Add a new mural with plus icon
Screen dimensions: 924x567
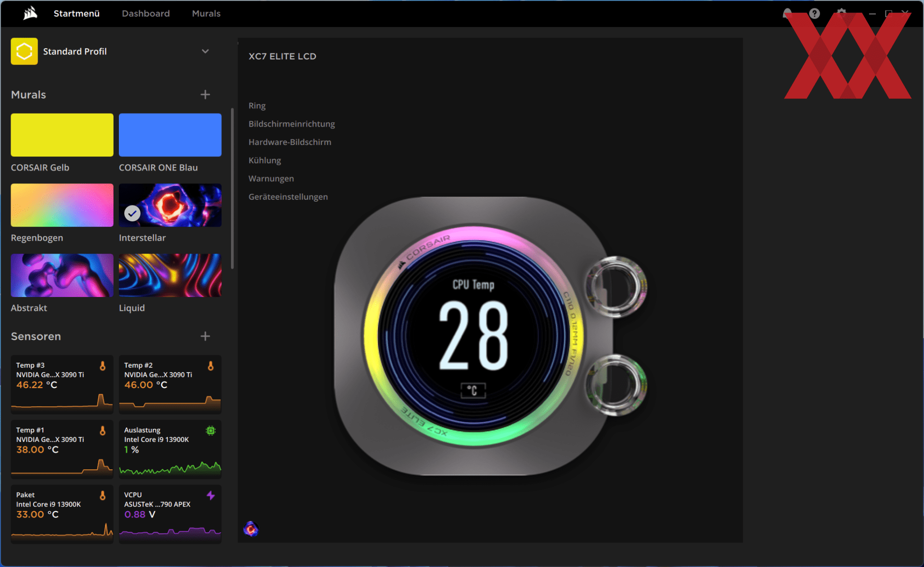[205, 94]
